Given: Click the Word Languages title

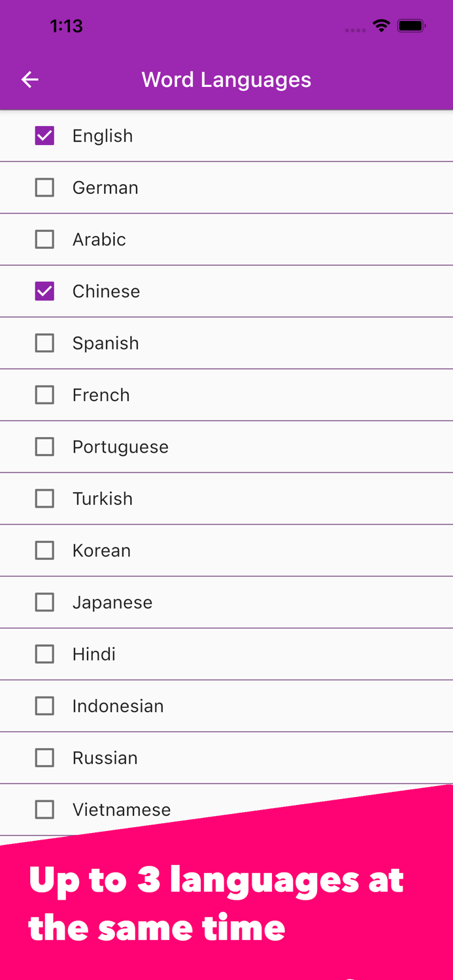Looking at the screenshot, I should [x=226, y=80].
